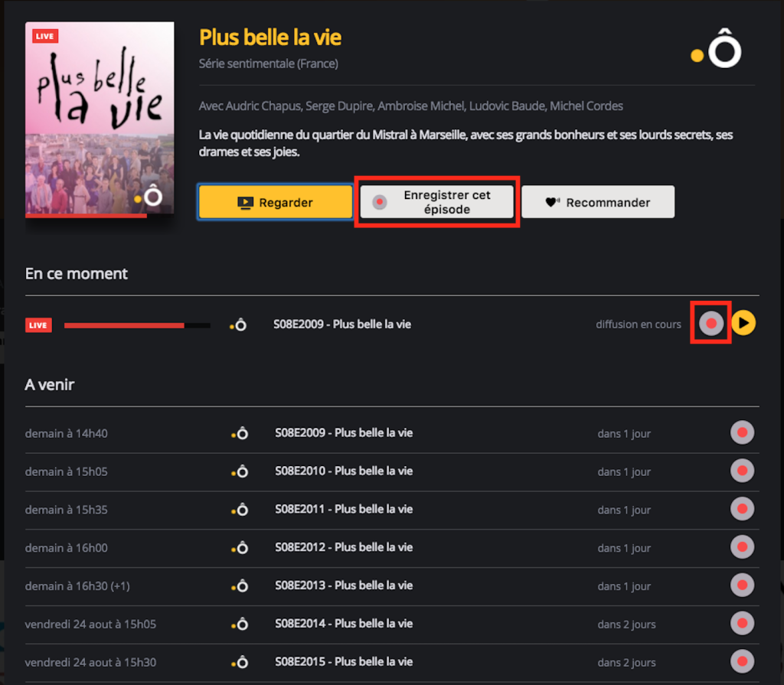The height and width of the screenshot is (685, 784).
Task: Click the France Ô logo in the S08E2014 row
Action: pos(240,624)
